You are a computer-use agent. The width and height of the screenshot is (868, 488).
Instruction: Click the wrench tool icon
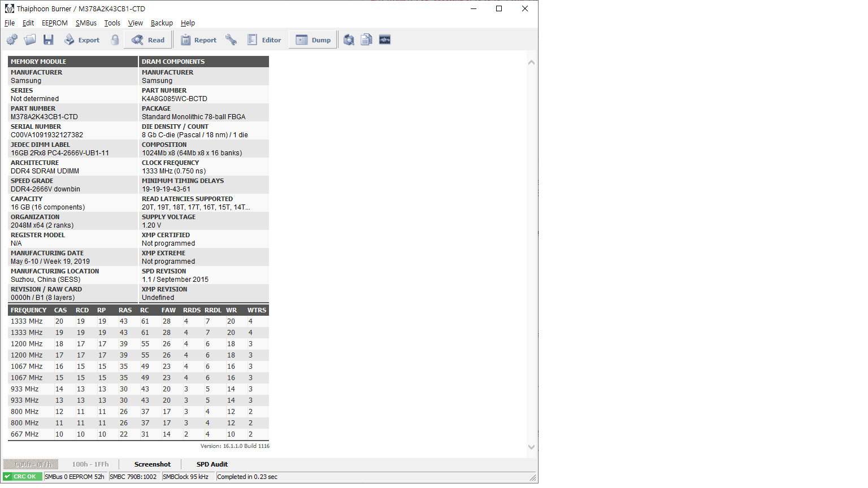click(231, 40)
